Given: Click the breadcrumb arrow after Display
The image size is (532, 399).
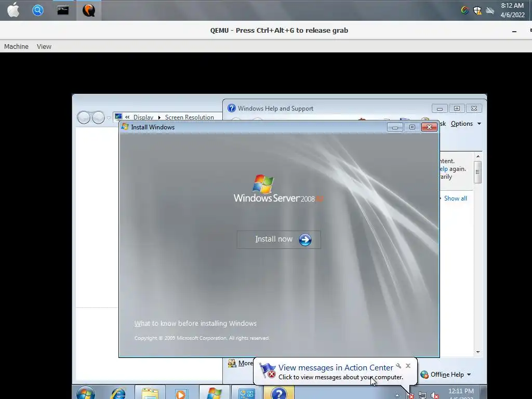Looking at the screenshot, I should (159, 117).
